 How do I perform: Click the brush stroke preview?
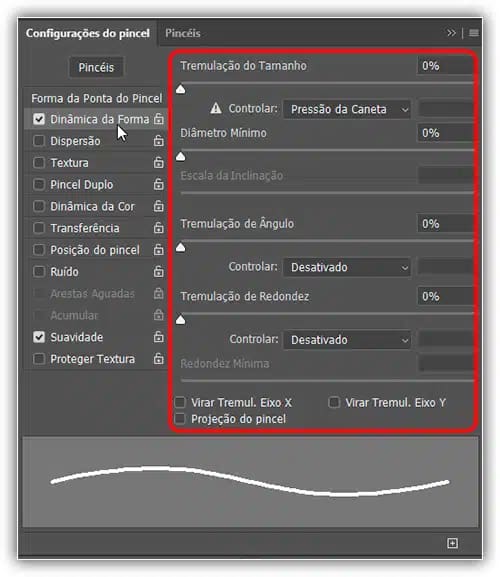250,482
